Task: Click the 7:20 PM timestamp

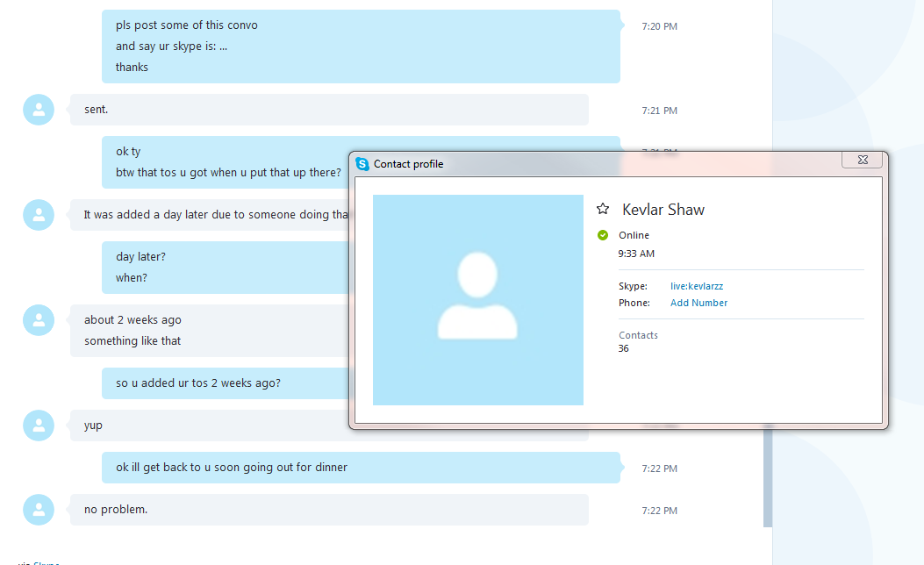Action: click(x=659, y=26)
